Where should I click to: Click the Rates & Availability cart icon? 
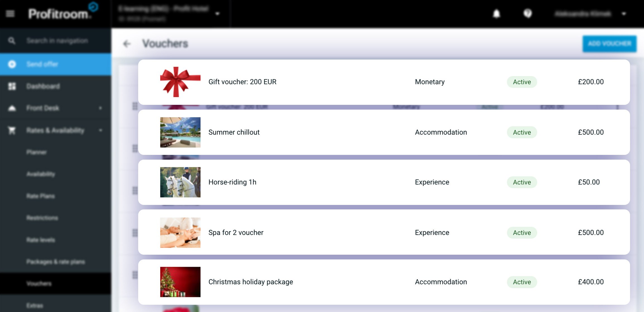(12, 130)
